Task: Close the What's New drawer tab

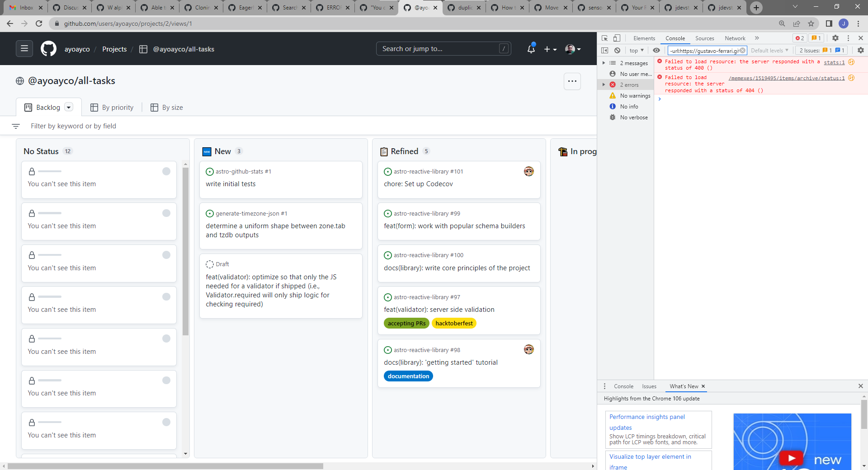Action: (x=703, y=386)
